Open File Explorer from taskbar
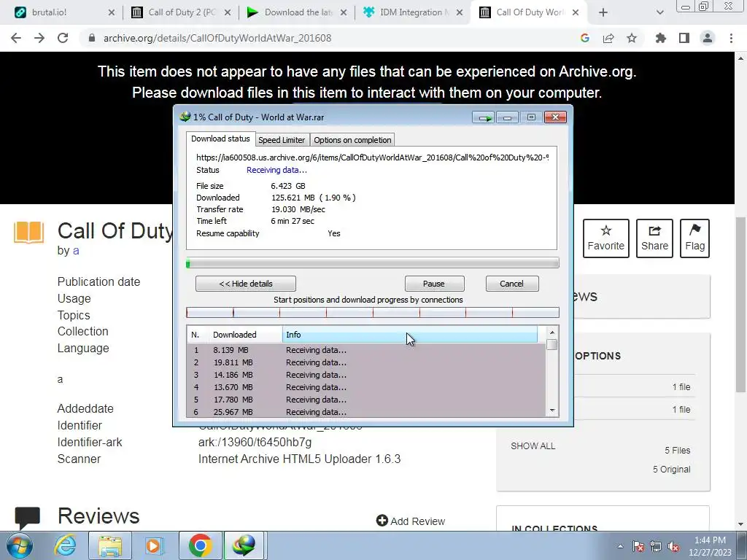Image resolution: width=747 pixels, height=560 pixels. click(111, 545)
